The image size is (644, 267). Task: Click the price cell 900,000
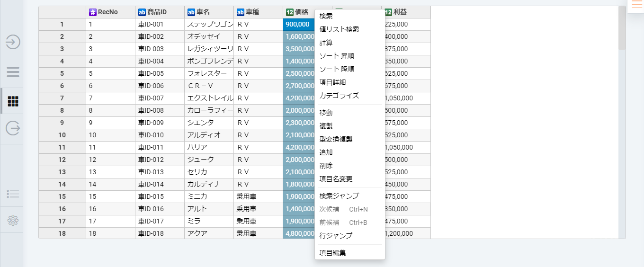[299, 24]
